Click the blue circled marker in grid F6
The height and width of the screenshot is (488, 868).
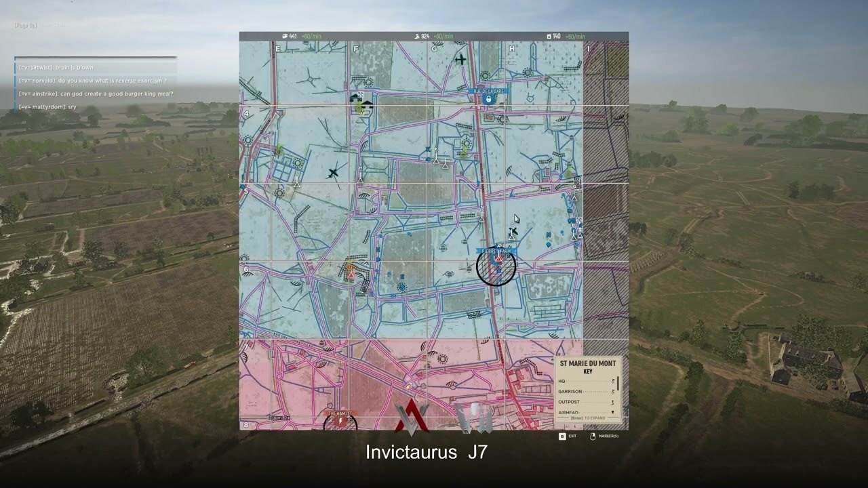point(402,287)
